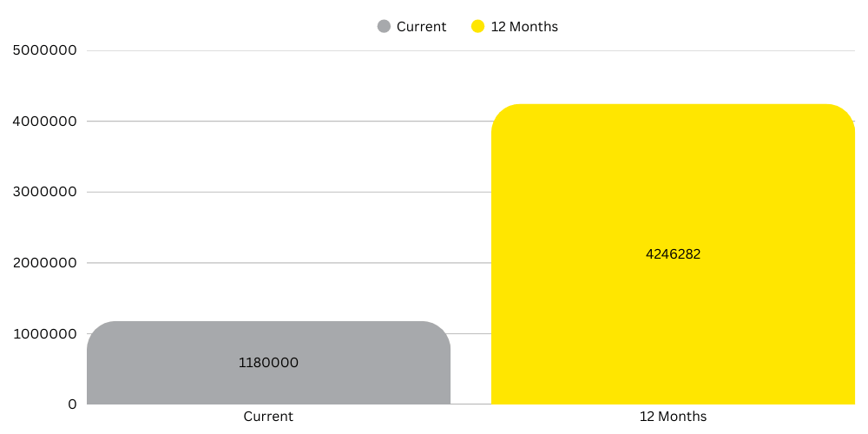The width and height of the screenshot is (868, 434).
Task: Click the 12 Months x-axis label
Action: coord(673,417)
